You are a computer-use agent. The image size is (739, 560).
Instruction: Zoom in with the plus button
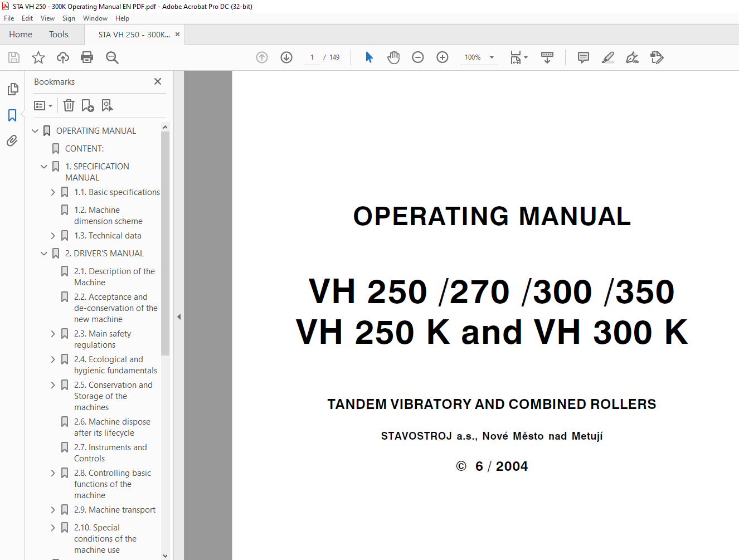(443, 57)
